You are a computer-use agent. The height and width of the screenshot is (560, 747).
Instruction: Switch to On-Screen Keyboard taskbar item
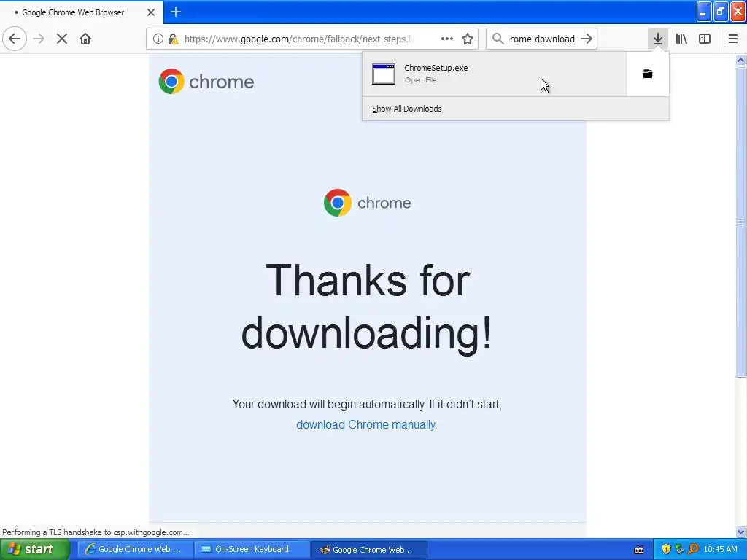[252, 549]
